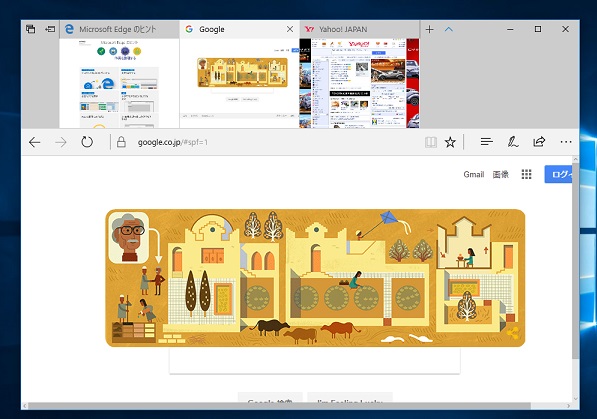The width and height of the screenshot is (597, 419).
Task: Go forward with the arrow button
Action: pos(61,142)
